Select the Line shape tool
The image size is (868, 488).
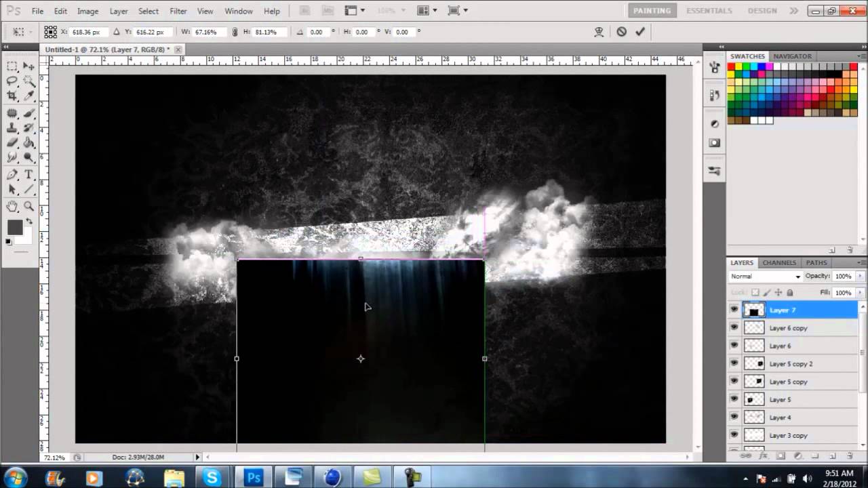pos(29,190)
